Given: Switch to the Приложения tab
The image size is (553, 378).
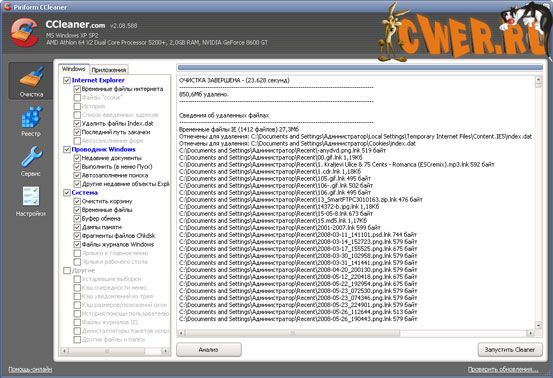Looking at the screenshot, I should point(109,70).
